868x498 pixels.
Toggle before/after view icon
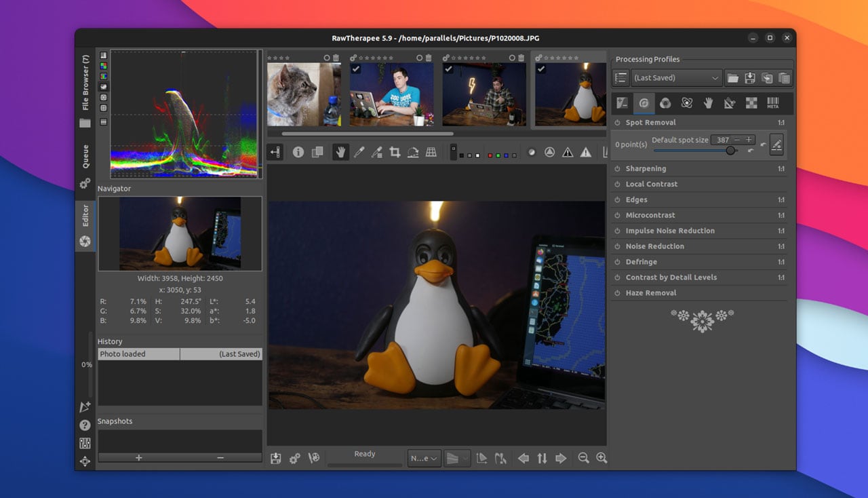pos(317,153)
